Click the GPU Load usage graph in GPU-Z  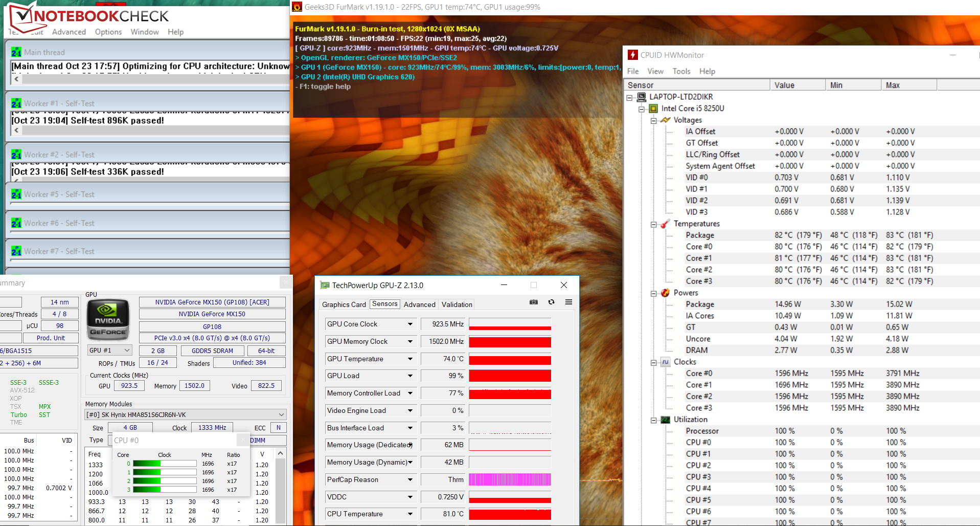(x=510, y=376)
